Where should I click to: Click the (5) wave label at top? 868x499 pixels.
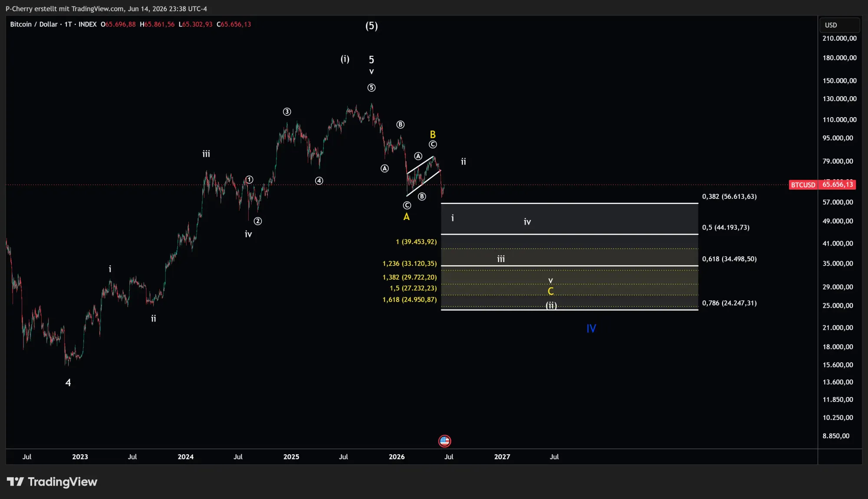click(372, 26)
